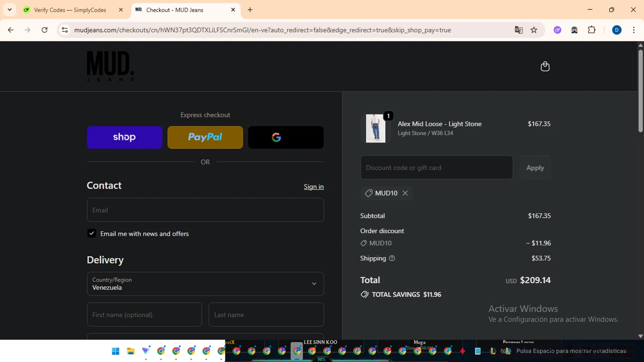Focus the Last name field

pyautogui.click(x=266, y=315)
